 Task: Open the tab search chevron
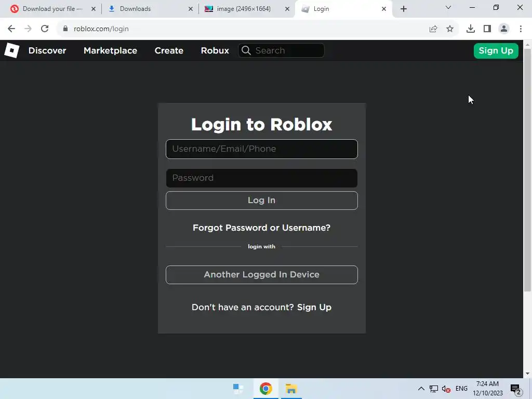click(448, 7)
